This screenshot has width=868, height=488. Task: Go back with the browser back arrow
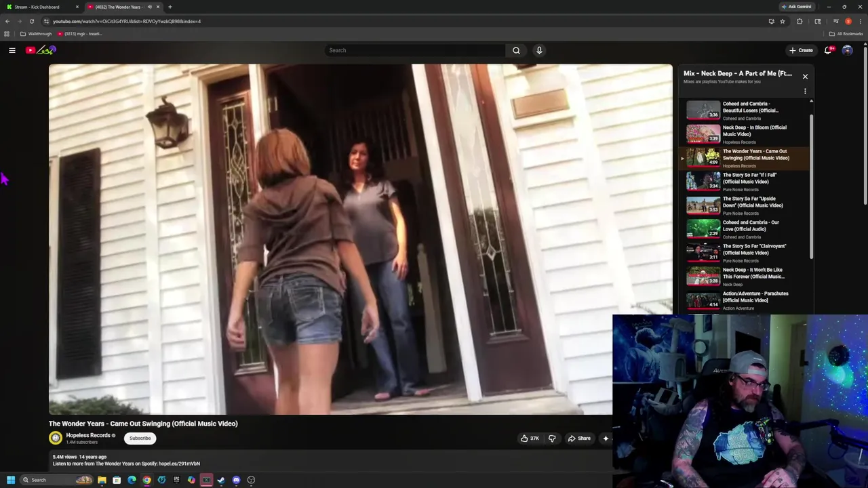click(x=7, y=21)
